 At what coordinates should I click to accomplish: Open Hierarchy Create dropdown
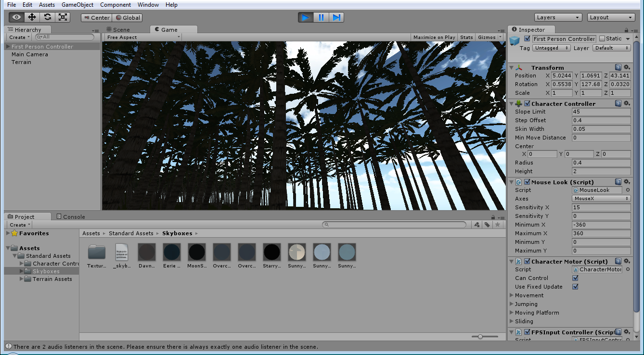pos(19,37)
